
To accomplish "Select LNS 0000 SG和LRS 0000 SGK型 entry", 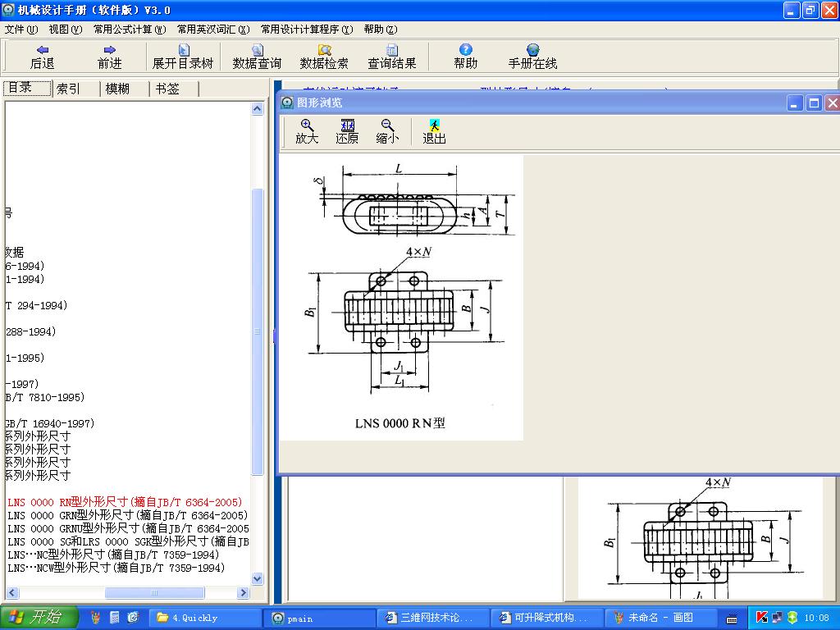I will [128, 541].
